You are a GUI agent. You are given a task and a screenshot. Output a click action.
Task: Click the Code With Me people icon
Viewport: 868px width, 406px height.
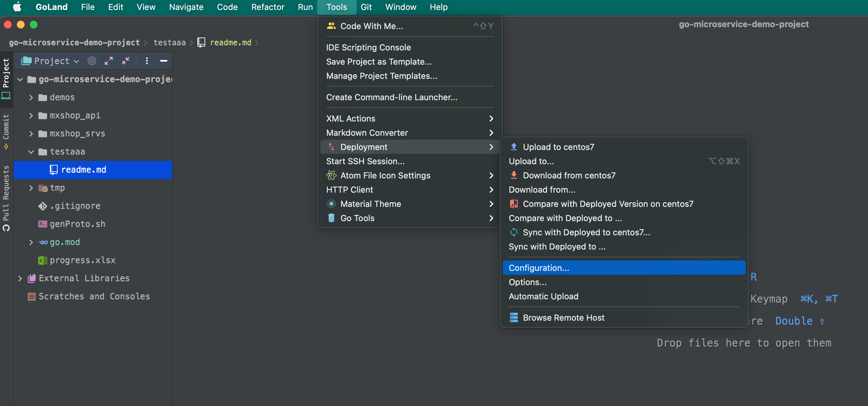[331, 26]
